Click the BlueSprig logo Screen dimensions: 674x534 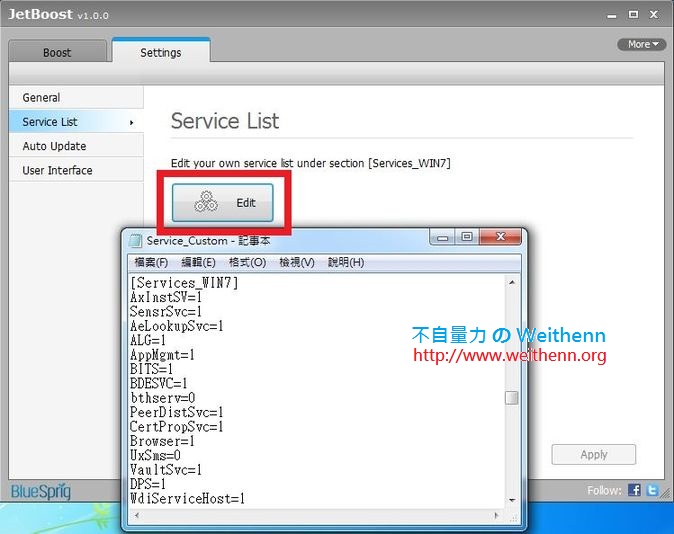(41, 491)
